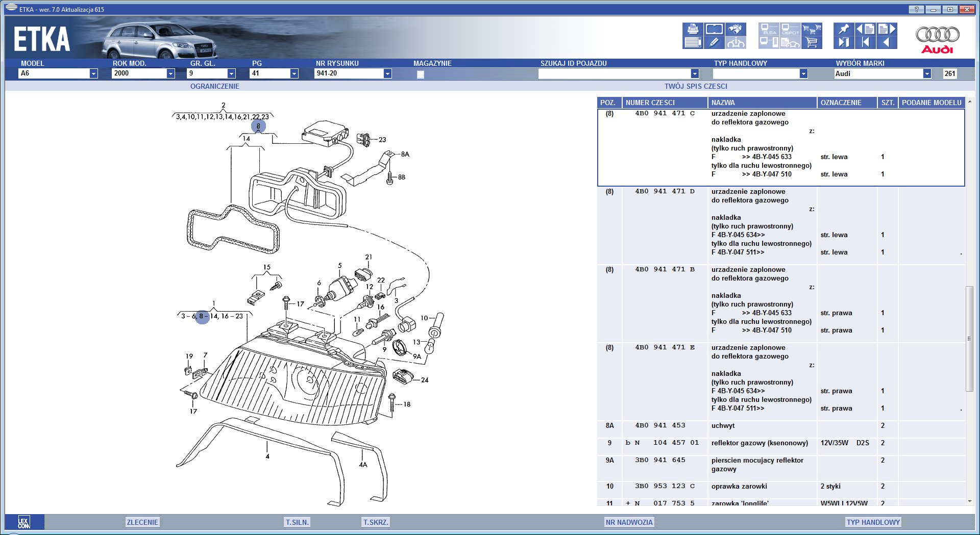This screenshot has height=535, width=980.
Task: Expand the PG dropdown showing 41
Action: coord(294,73)
